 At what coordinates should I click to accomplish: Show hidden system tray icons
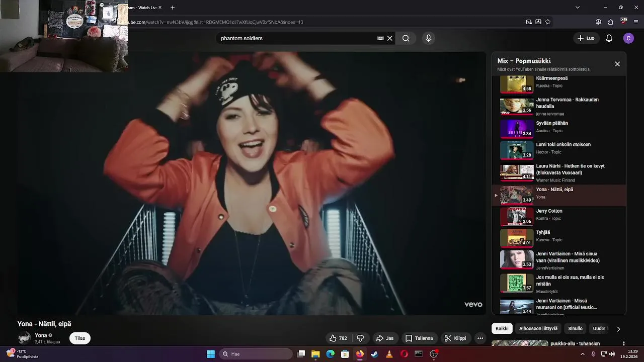click(x=583, y=354)
